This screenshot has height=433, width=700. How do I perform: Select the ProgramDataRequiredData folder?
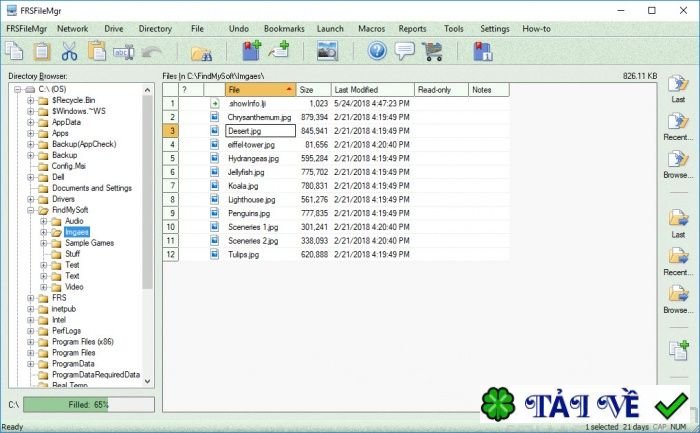[x=96, y=375]
